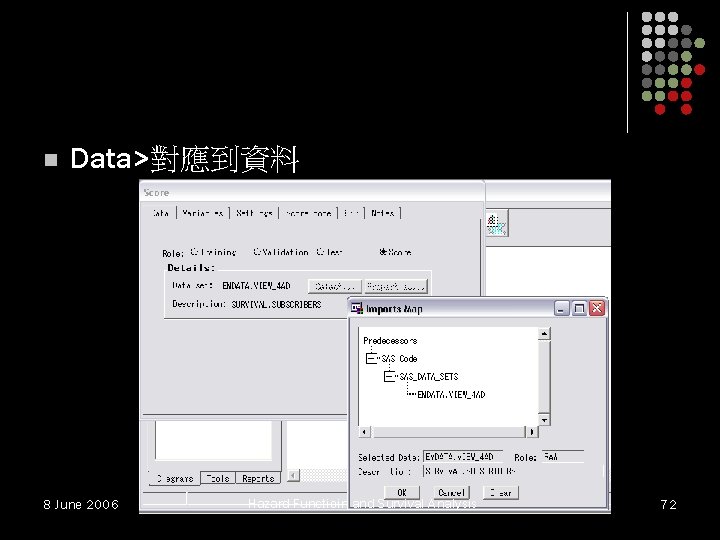Click the tree scroll up arrow
720x540 pixels.
(544, 333)
